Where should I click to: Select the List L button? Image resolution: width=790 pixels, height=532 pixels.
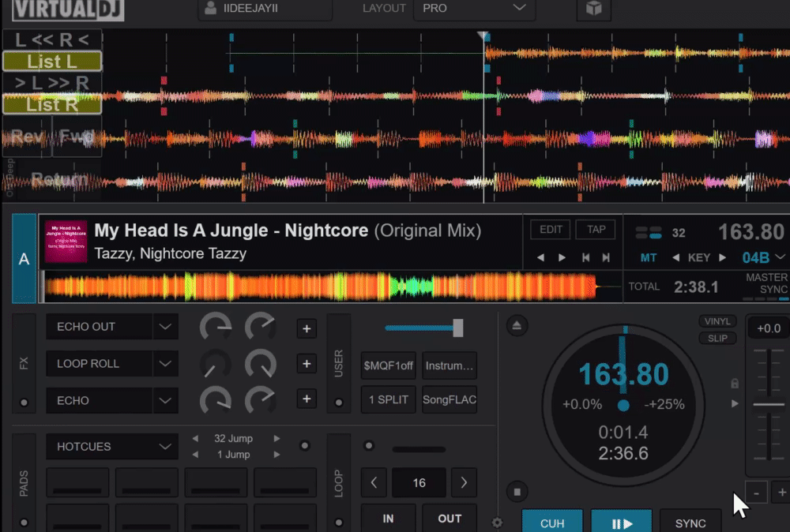tap(52, 62)
